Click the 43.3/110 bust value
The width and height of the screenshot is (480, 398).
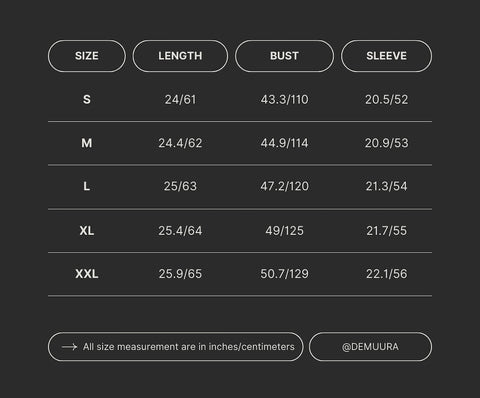click(x=284, y=99)
